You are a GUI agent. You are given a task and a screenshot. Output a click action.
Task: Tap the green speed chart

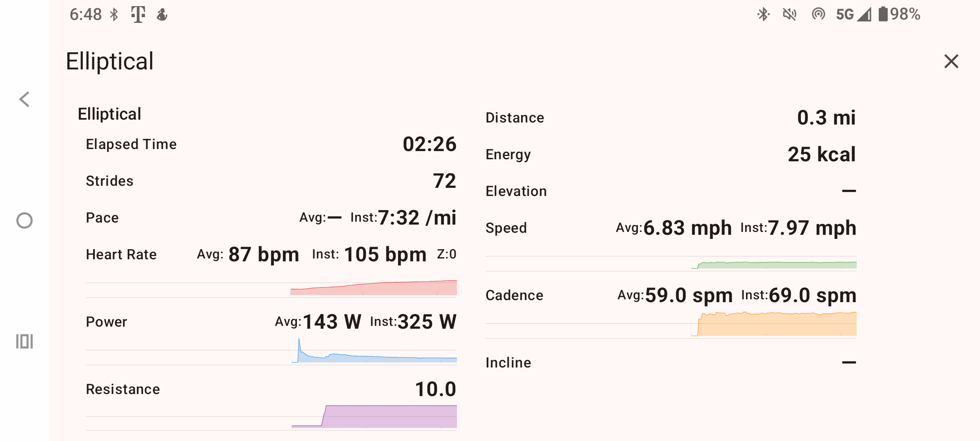click(x=774, y=265)
